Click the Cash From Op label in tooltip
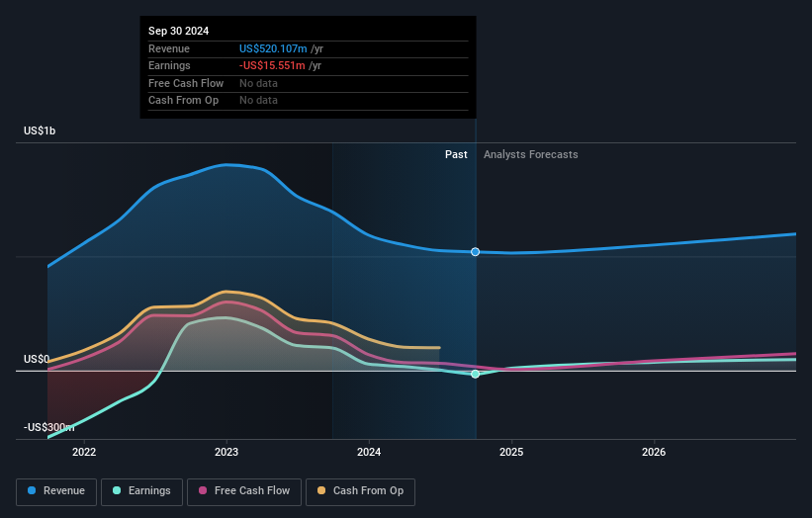The image size is (812, 518). (x=183, y=101)
